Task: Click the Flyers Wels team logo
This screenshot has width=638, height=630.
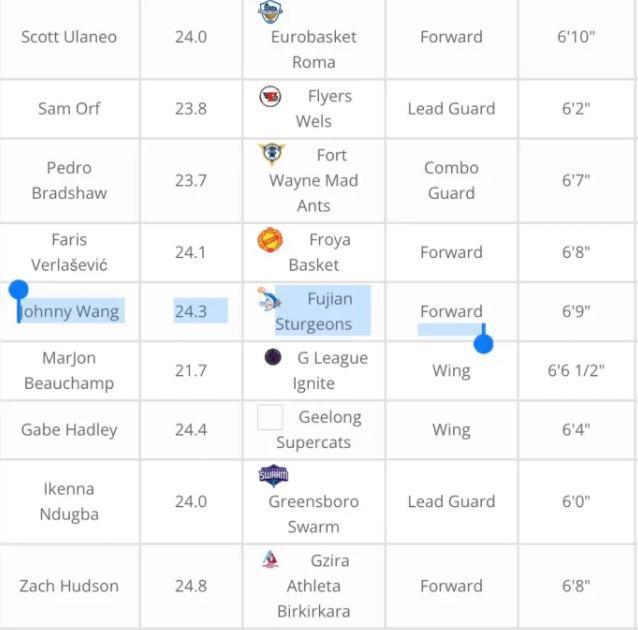Action: (270, 97)
